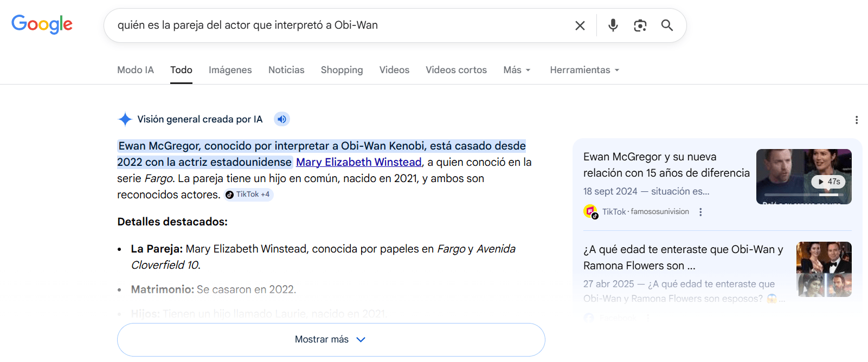
Task: Clear the search query with the X icon
Action: pos(580,25)
